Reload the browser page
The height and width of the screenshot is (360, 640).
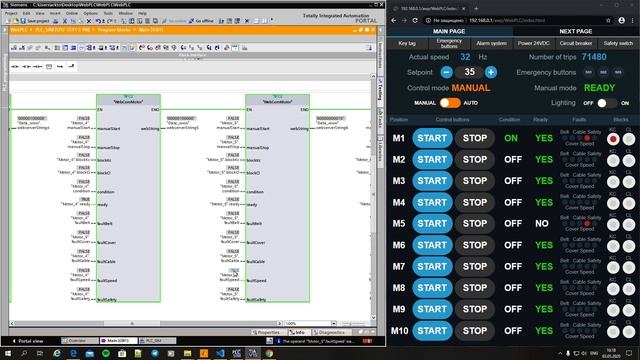coord(415,20)
